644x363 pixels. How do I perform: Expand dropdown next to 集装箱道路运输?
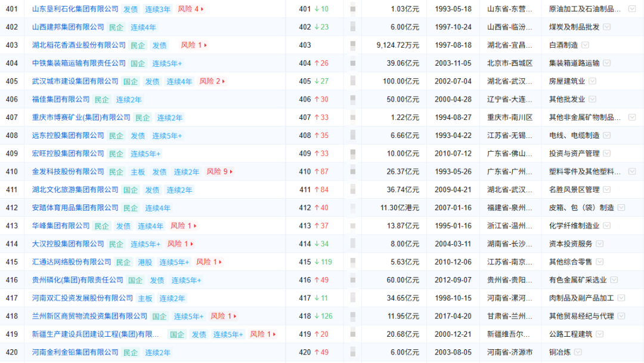(606, 63)
